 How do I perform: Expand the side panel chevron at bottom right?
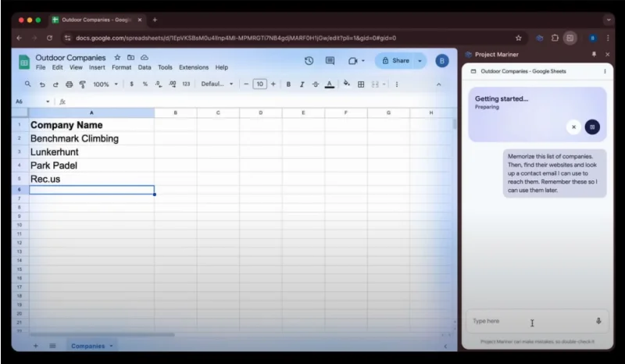[x=445, y=346]
